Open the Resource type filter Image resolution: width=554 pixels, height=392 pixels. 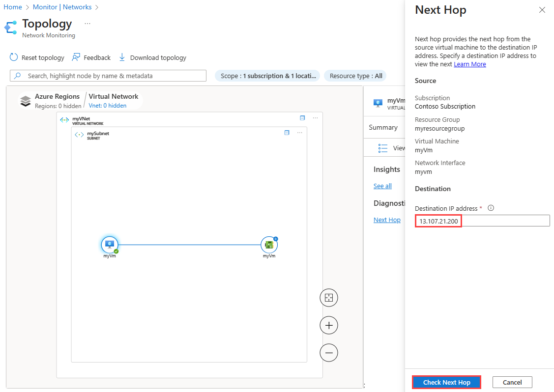pyautogui.click(x=355, y=76)
